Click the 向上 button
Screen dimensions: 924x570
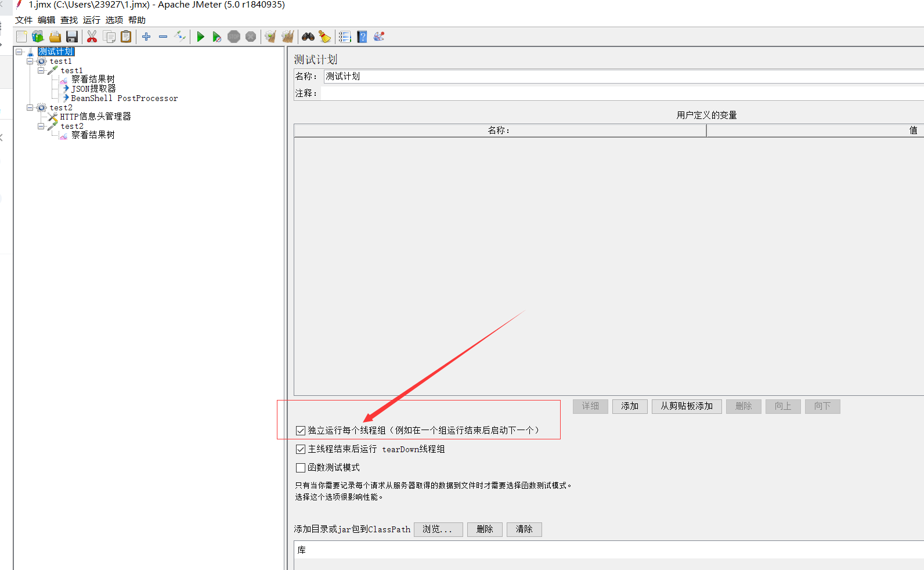coord(783,406)
